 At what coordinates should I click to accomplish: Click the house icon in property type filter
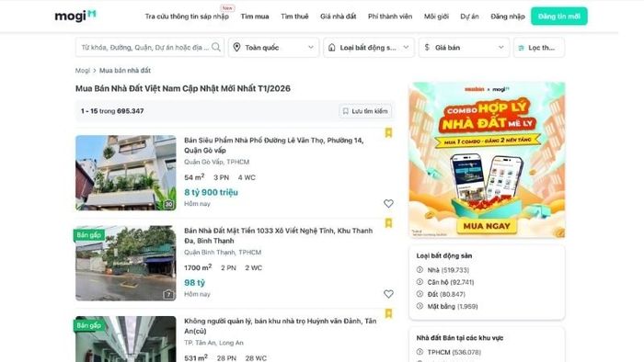(x=332, y=47)
